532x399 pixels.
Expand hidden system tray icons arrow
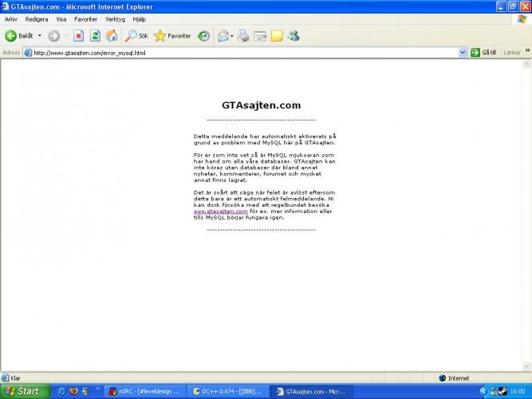[x=483, y=392]
